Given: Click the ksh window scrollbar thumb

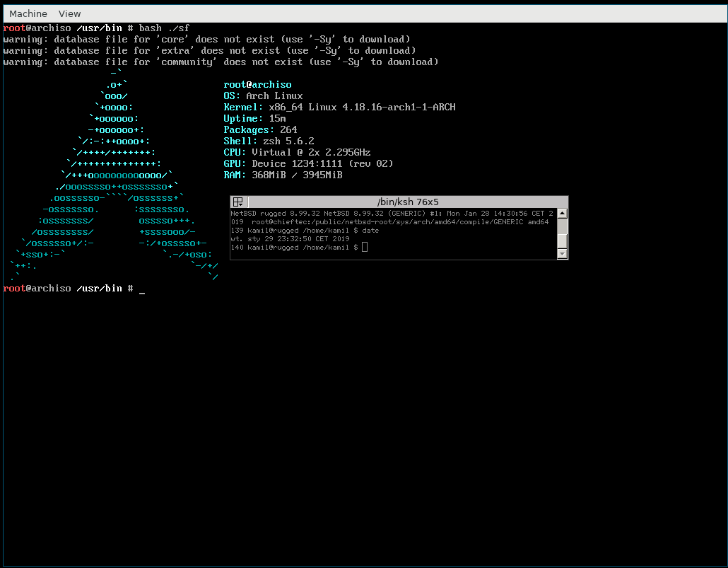Looking at the screenshot, I should [x=562, y=241].
